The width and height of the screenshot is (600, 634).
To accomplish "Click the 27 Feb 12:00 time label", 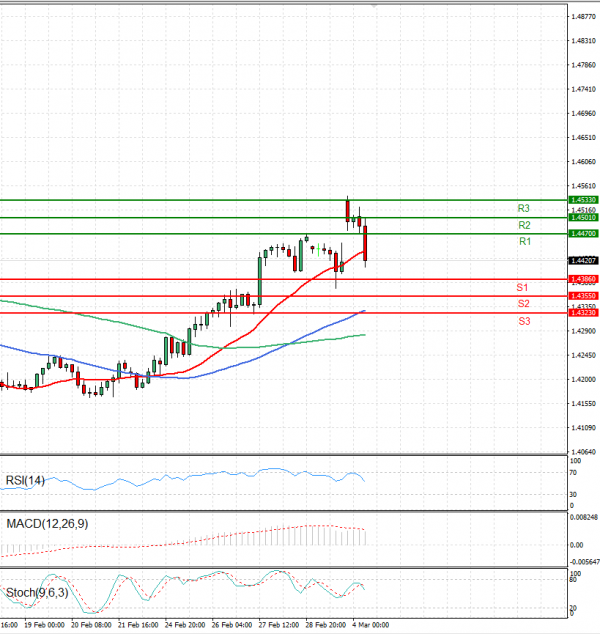I will (x=279, y=625).
